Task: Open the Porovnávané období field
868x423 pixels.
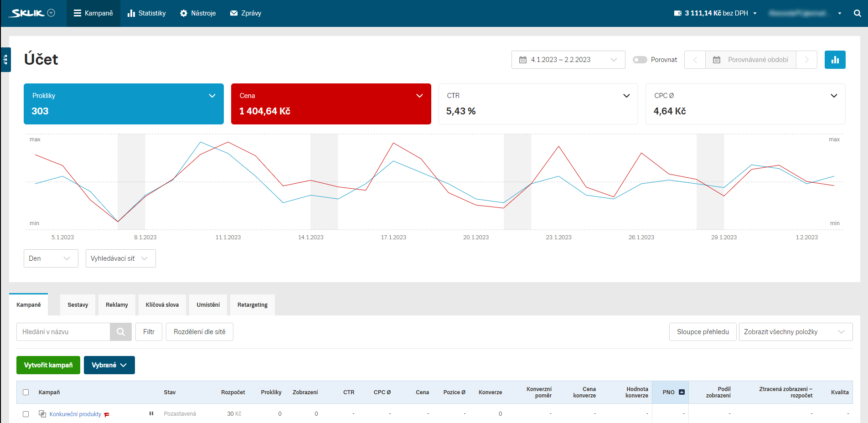Action: tap(751, 60)
